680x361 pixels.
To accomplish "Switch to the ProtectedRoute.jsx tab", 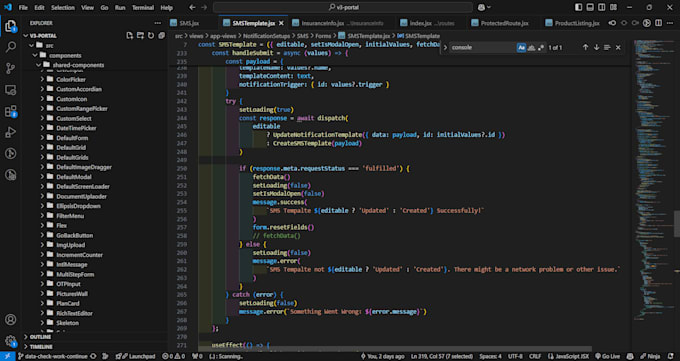I will tap(504, 23).
